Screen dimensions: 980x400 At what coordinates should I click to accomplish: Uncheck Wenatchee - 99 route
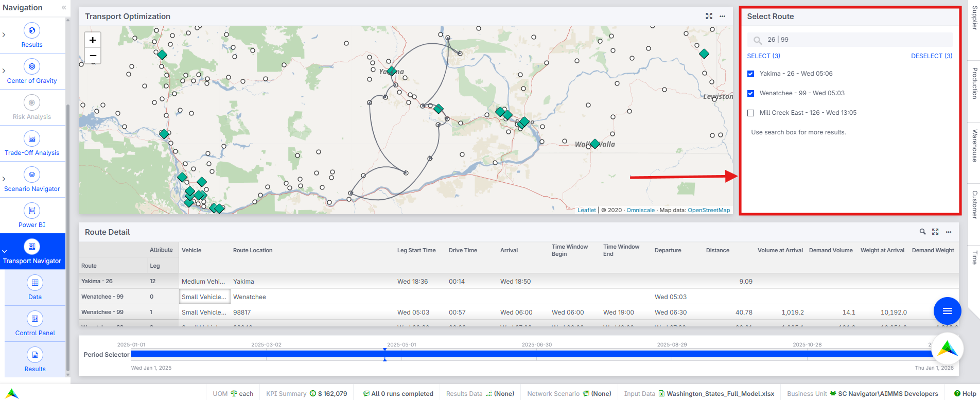click(x=751, y=93)
